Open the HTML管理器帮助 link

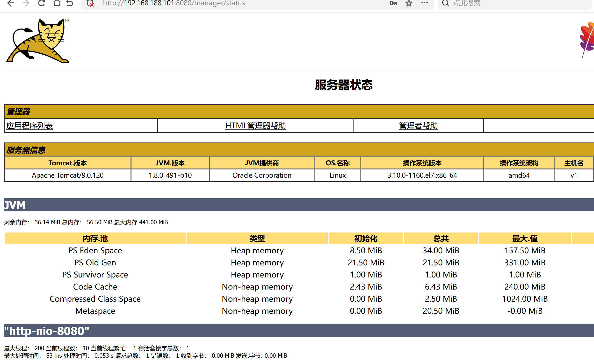pyautogui.click(x=255, y=126)
